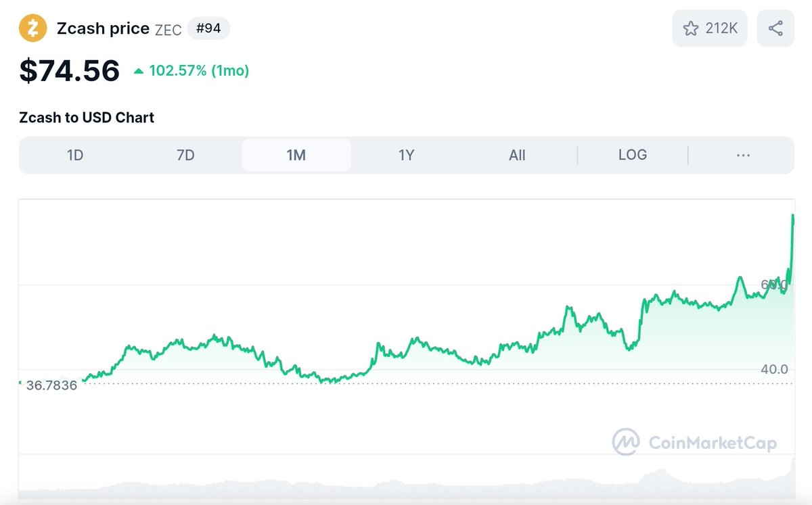This screenshot has height=505, width=812.
Task: Open the share icon button
Action: 775,28
